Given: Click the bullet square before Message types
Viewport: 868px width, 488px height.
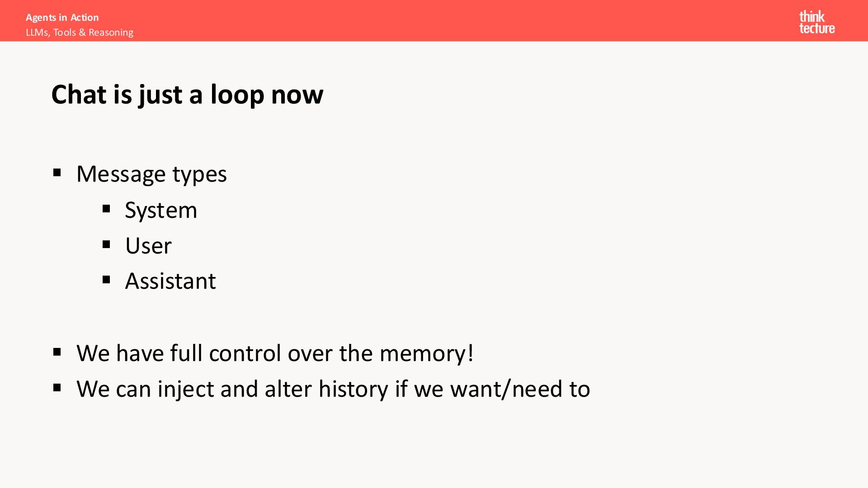Looking at the screenshot, I should 57,173.
